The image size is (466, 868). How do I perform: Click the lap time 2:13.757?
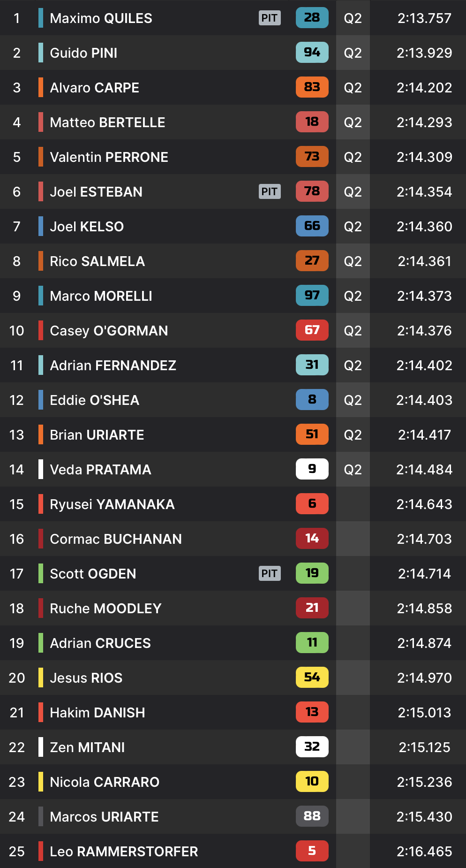(424, 18)
